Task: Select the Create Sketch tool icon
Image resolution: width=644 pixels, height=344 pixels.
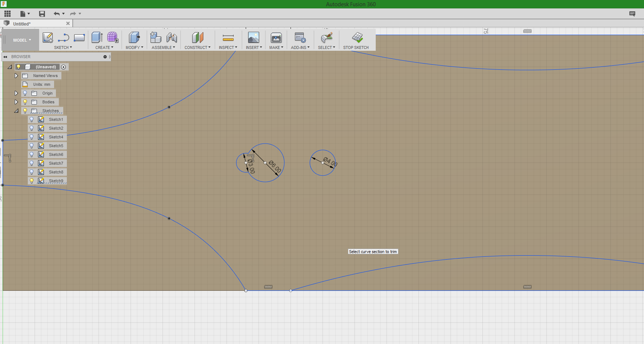Action: coord(48,37)
